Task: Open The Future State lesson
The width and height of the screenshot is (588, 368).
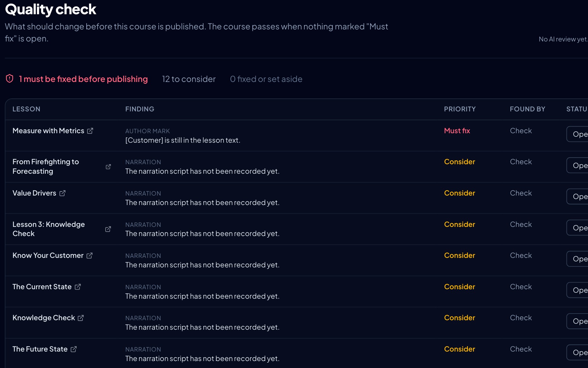Action: [40, 349]
